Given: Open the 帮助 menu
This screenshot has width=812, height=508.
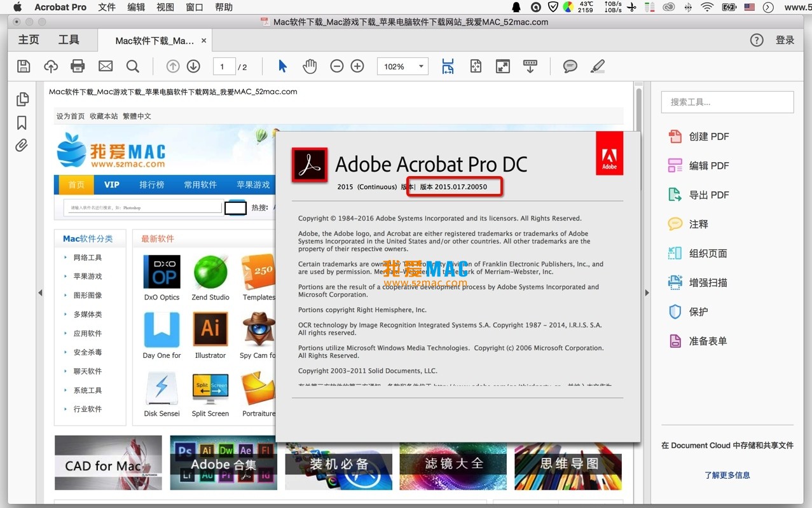Looking at the screenshot, I should click(x=224, y=7).
